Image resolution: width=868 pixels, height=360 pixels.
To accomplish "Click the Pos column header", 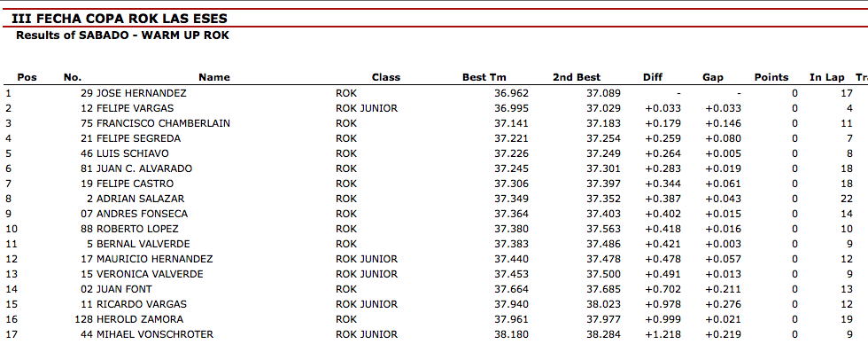I will 27,77.
